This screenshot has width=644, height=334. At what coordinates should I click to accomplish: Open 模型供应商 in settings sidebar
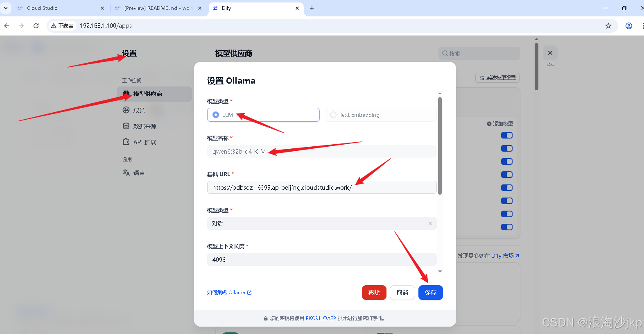point(154,94)
